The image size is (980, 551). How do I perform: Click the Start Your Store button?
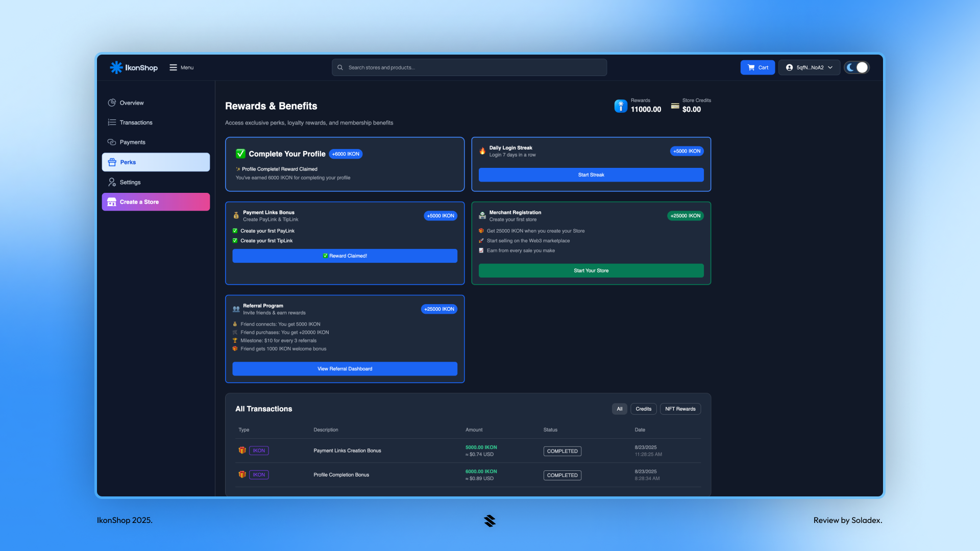[x=591, y=271]
